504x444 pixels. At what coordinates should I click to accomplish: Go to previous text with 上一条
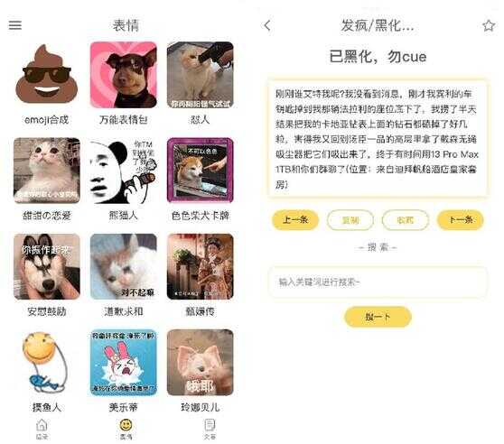[295, 220]
